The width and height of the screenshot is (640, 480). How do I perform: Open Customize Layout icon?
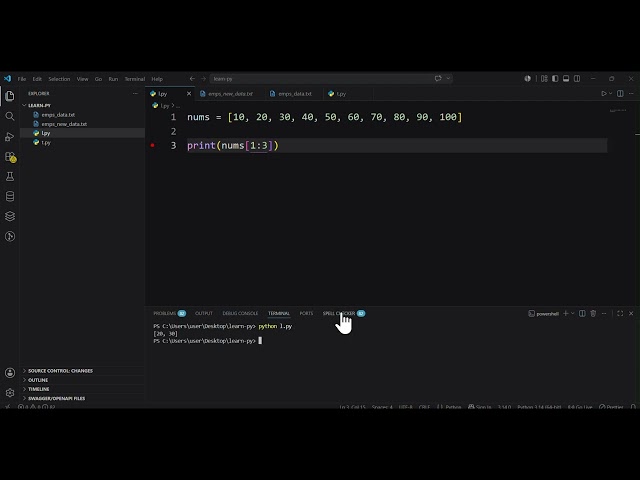[544, 78]
